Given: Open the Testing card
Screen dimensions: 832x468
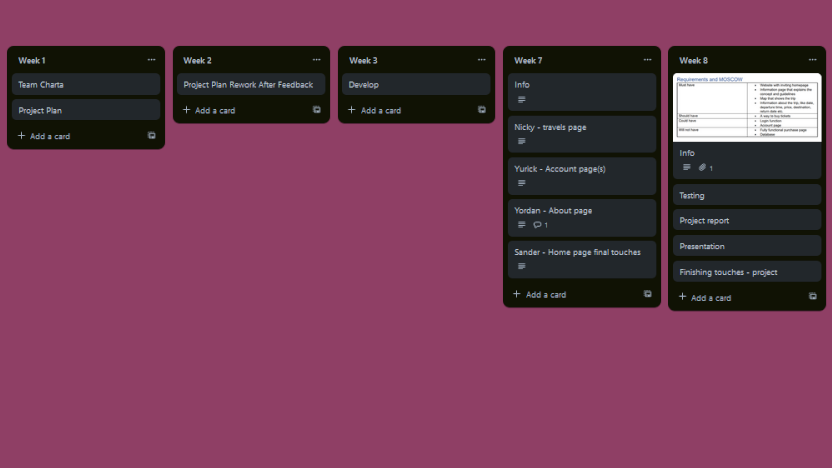Looking at the screenshot, I should click(x=747, y=195).
